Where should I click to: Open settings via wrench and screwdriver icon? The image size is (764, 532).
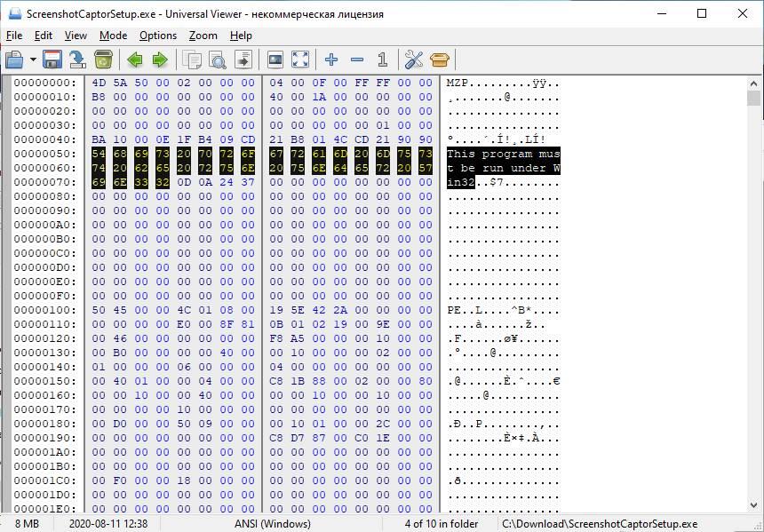pyautogui.click(x=414, y=60)
